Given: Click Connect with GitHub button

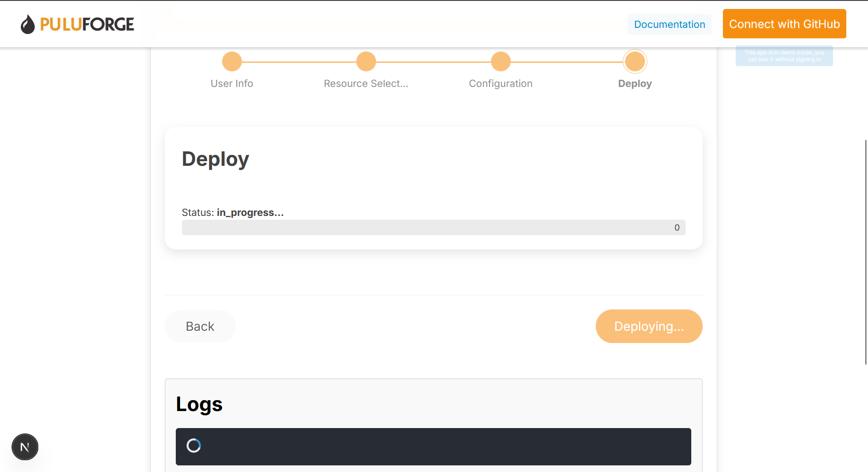Looking at the screenshot, I should pos(784,24).
